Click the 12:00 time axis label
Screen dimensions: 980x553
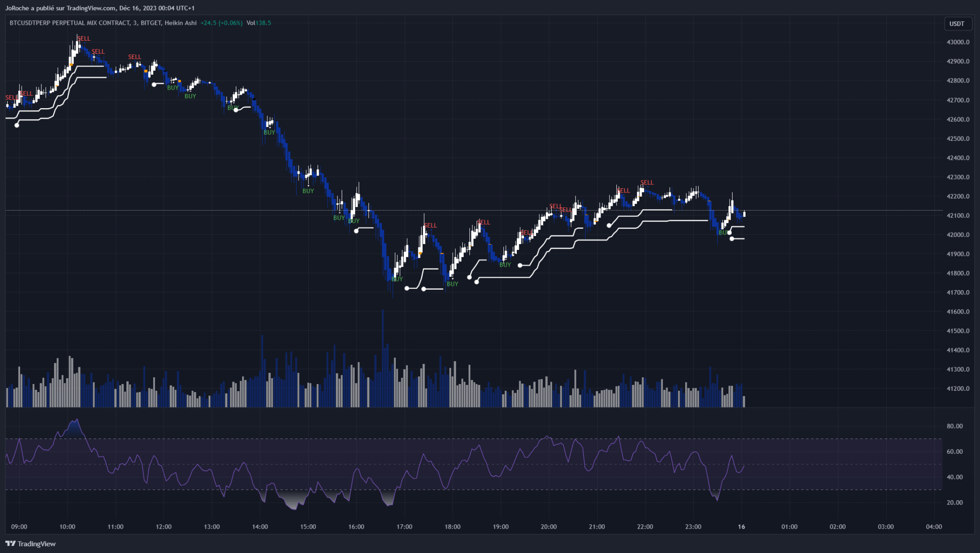[164, 527]
